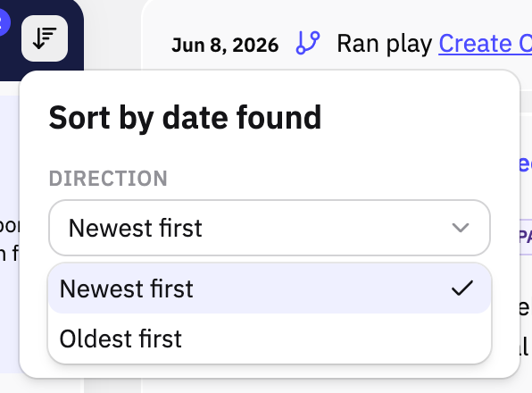Click the DIRECTION field label

click(x=108, y=179)
